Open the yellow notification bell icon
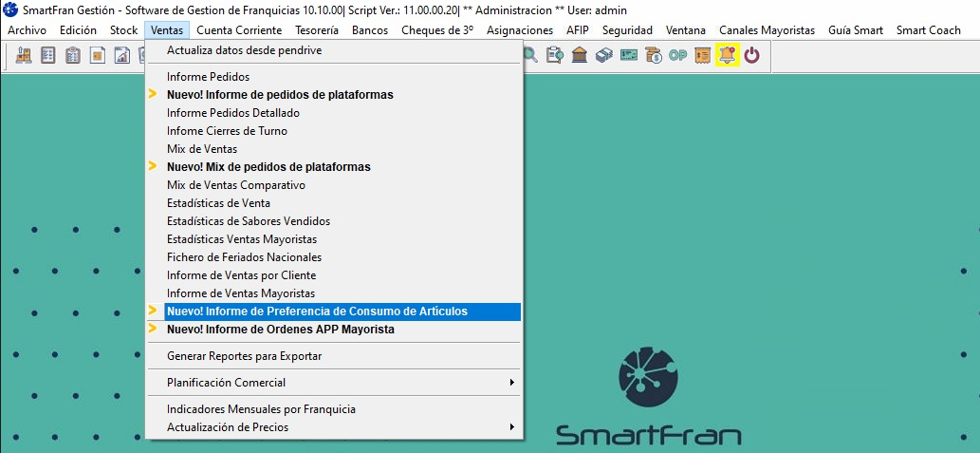Image resolution: width=980 pixels, height=453 pixels. pyautogui.click(x=728, y=55)
